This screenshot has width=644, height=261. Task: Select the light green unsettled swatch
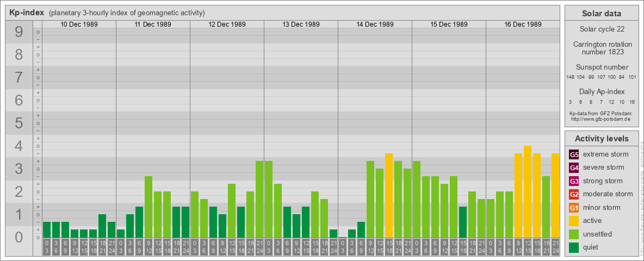point(574,234)
